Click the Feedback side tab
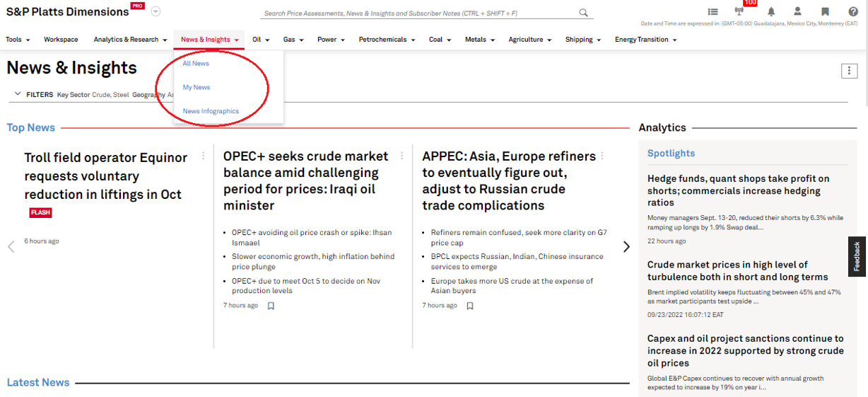868x397 pixels. (x=857, y=256)
